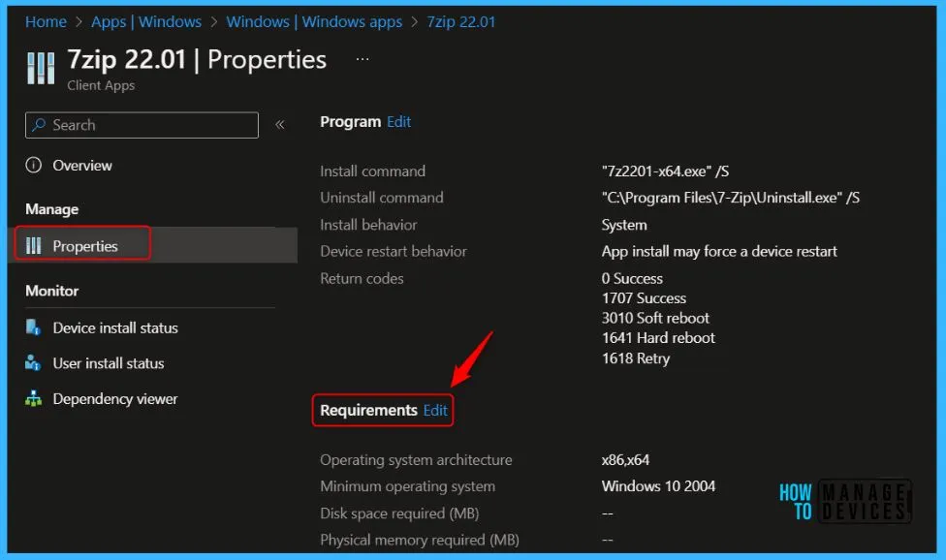Click the Install behavior value System
This screenshot has height=560, width=946.
(x=624, y=225)
